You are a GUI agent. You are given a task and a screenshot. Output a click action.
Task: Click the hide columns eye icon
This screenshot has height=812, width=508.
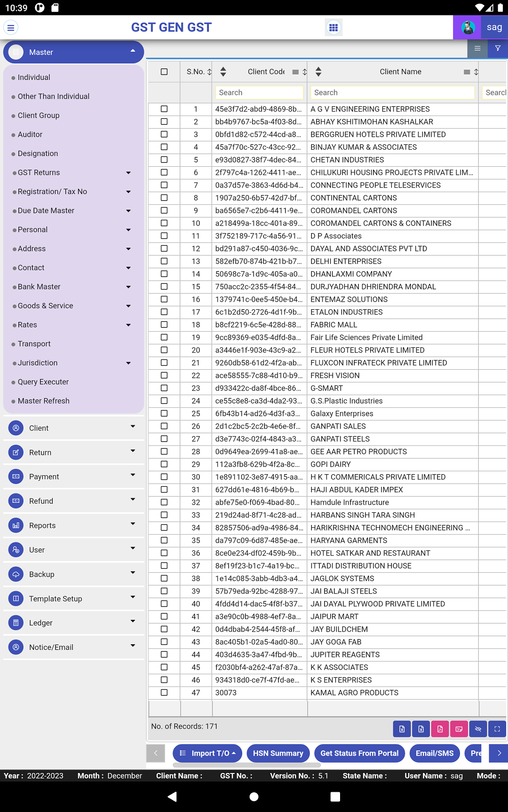[478, 729]
